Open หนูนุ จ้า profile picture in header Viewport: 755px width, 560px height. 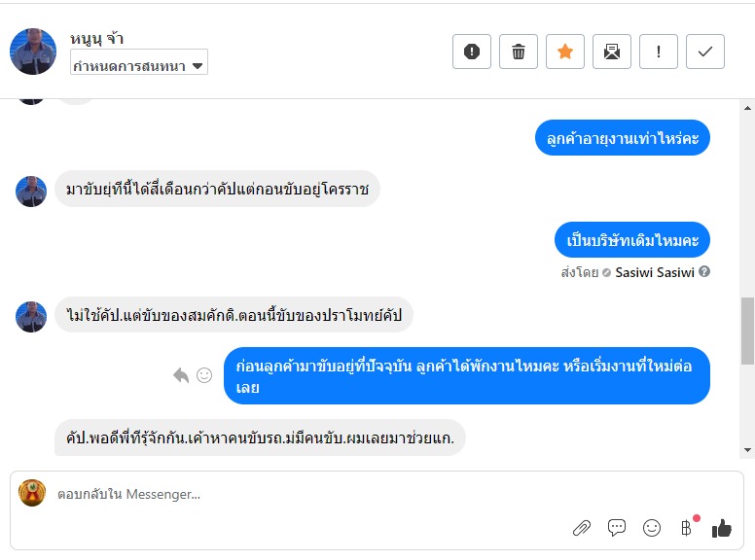(x=33, y=52)
